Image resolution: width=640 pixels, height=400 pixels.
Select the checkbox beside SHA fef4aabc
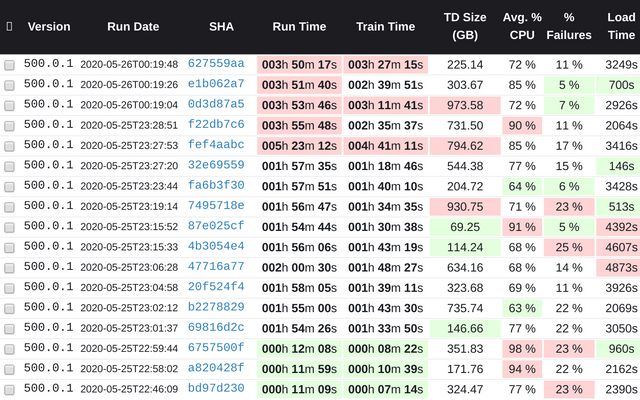(9, 146)
